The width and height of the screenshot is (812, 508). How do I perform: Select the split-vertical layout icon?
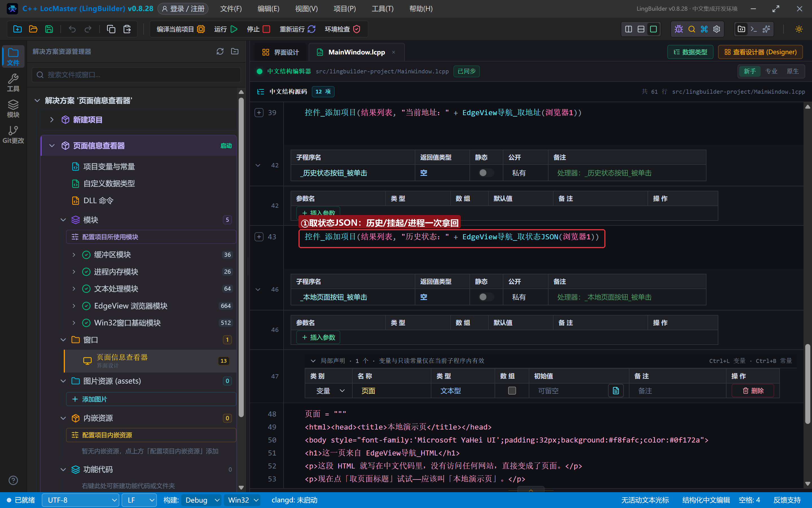click(x=629, y=29)
